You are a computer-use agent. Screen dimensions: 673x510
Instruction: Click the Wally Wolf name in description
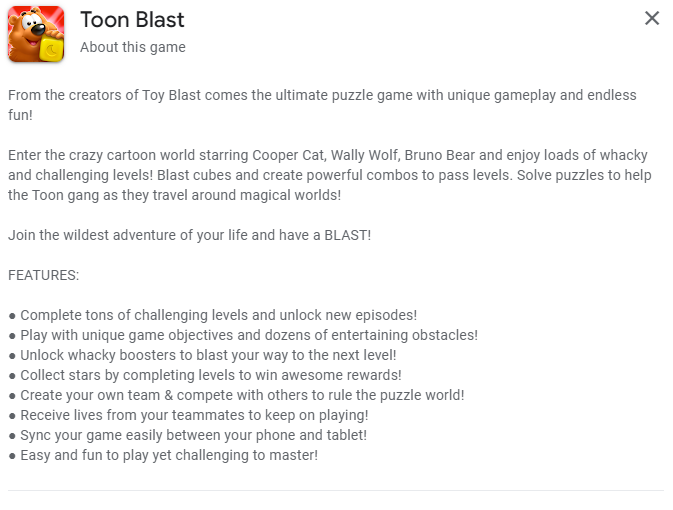[x=365, y=155]
